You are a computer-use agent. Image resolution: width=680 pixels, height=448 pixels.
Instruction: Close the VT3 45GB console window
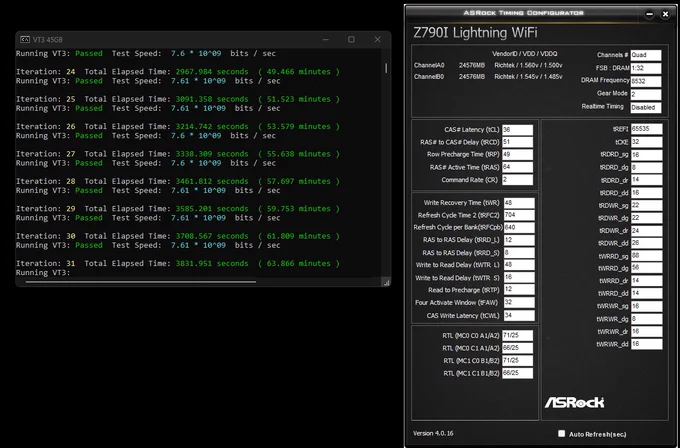(x=377, y=39)
